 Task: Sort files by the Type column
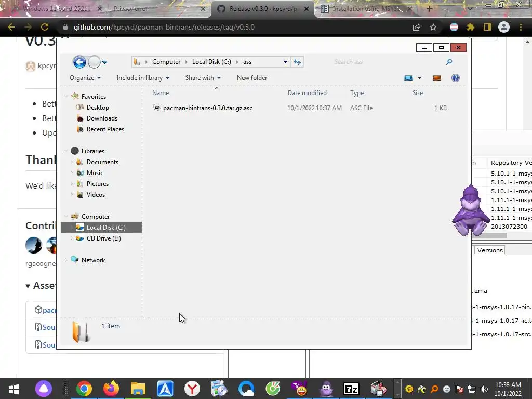pos(357,93)
